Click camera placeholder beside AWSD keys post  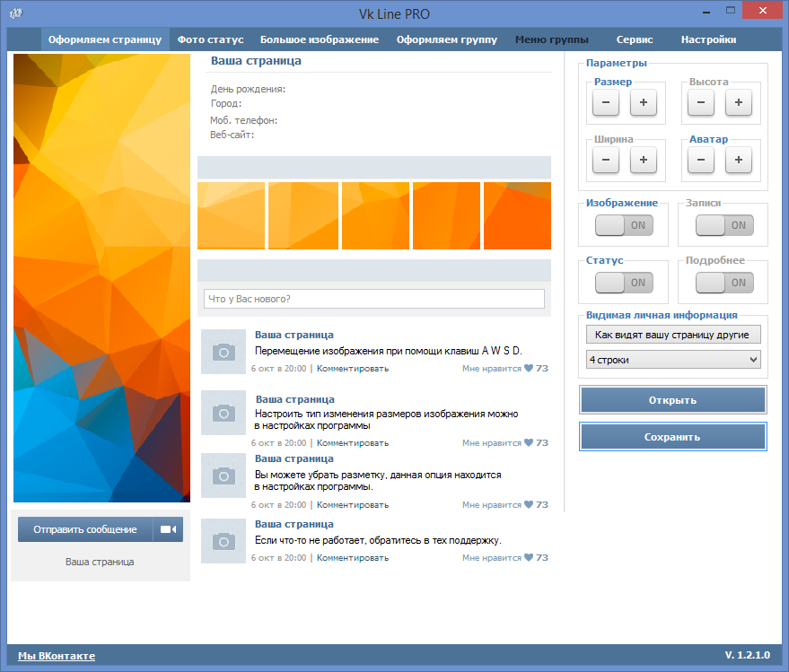coord(224,352)
